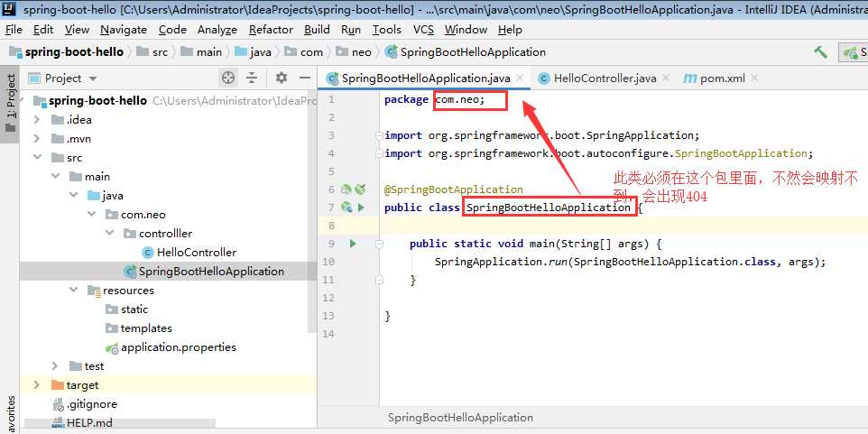Expand the test folder
Image resolution: width=868 pixels, height=434 pixels.
tap(55, 366)
